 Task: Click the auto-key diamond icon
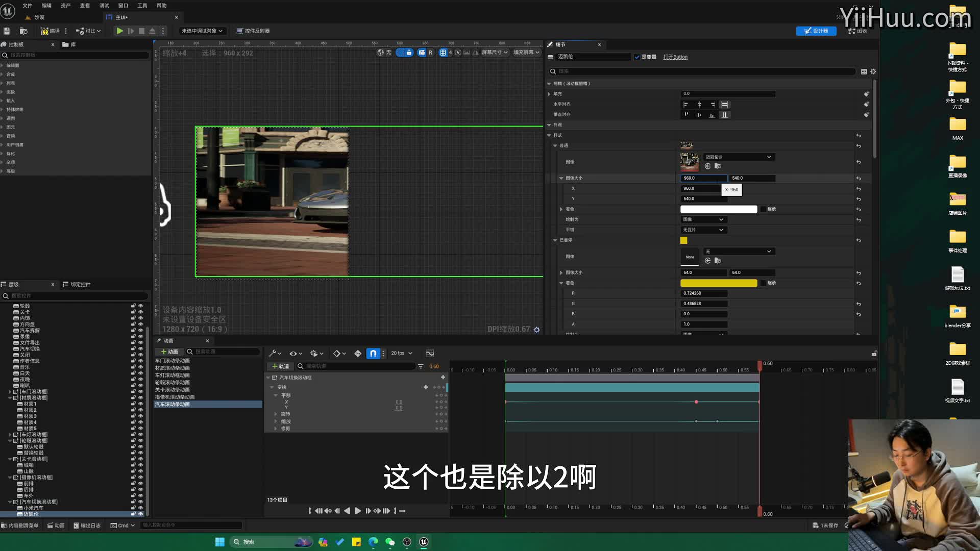click(x=358, y=353)
